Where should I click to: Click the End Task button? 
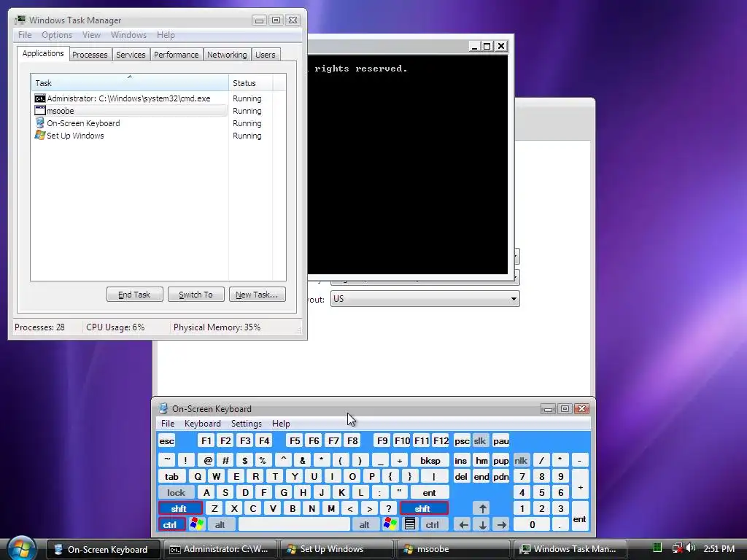tap(134, 295)
